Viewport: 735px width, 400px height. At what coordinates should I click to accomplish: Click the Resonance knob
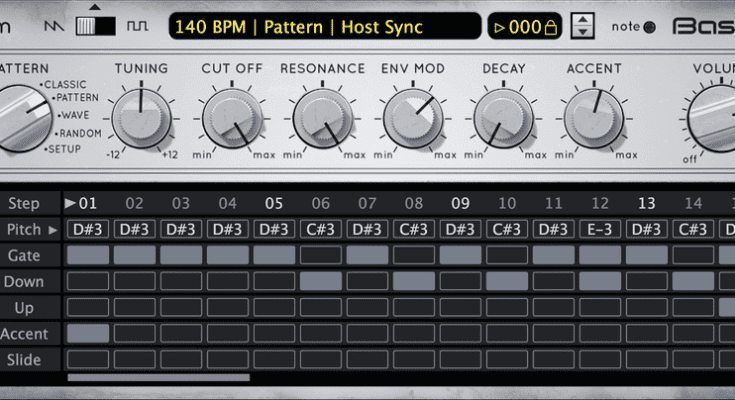[x=322, y=120]
